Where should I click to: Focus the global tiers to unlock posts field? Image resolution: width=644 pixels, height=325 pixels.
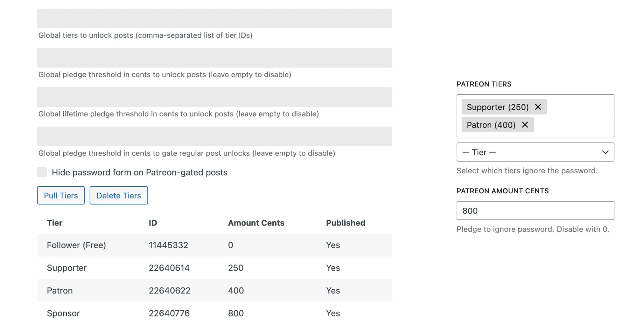pos(214,18)
